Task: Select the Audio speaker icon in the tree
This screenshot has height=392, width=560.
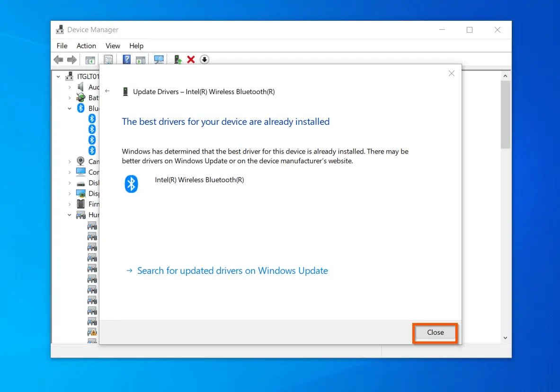Action: (81, 87)
